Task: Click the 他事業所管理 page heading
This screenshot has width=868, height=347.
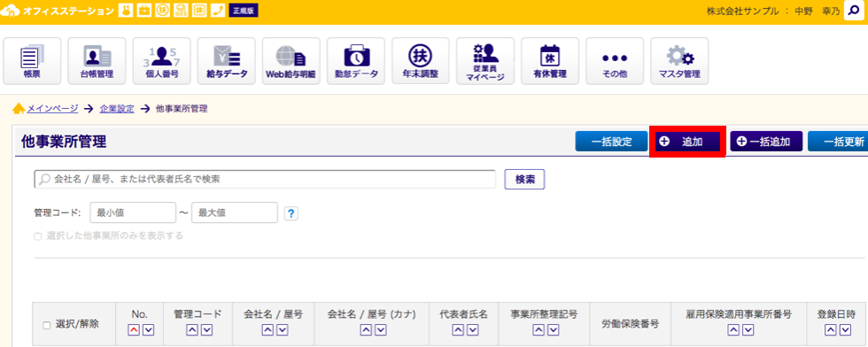Action: click(64, 142)
